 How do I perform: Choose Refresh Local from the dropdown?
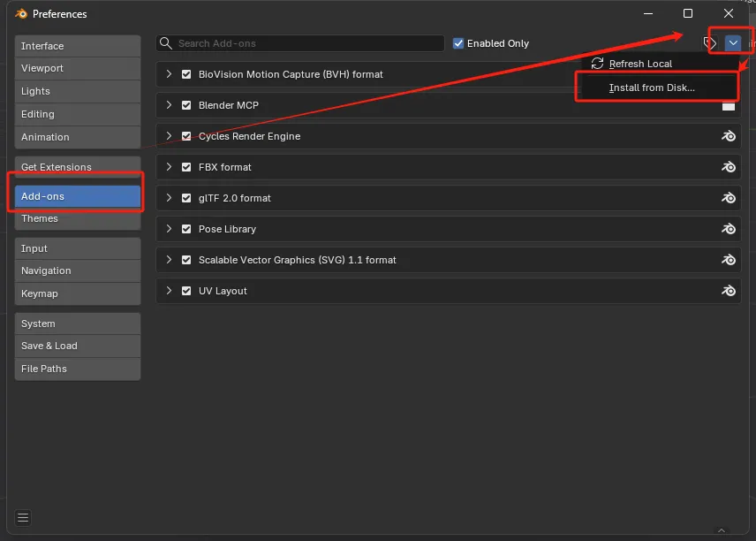(x=659, y=64)
